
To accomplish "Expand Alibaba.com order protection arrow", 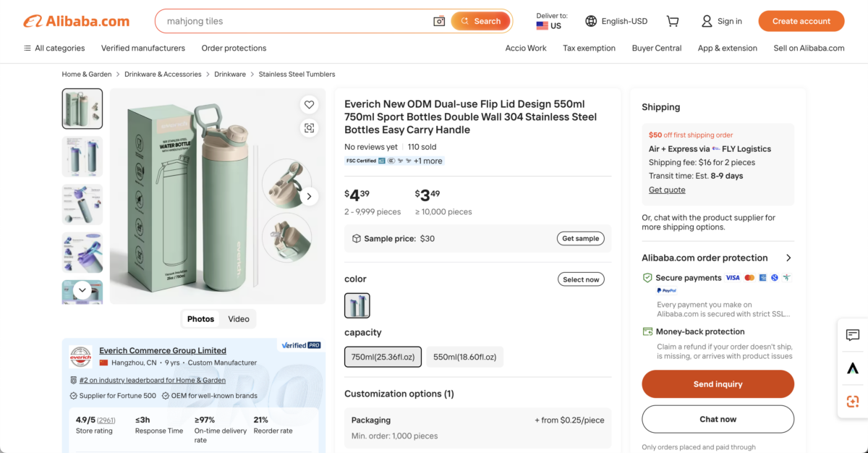I will tap(788, 258).
